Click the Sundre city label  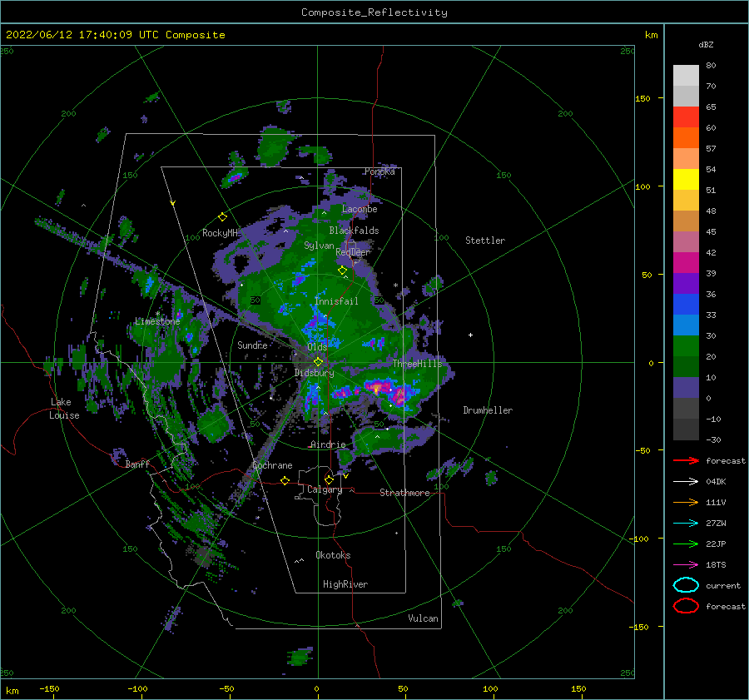pyautogui.click(x=252, y=345)
